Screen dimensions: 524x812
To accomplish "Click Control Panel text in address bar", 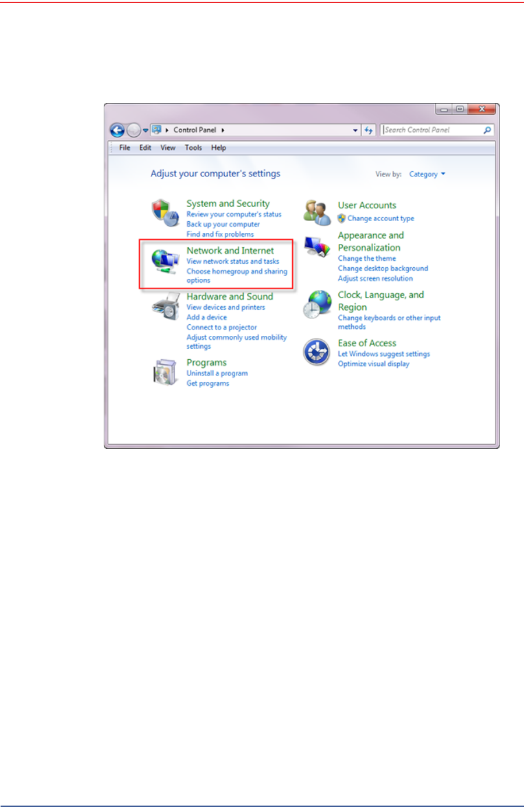I will [x=194, y=130].
